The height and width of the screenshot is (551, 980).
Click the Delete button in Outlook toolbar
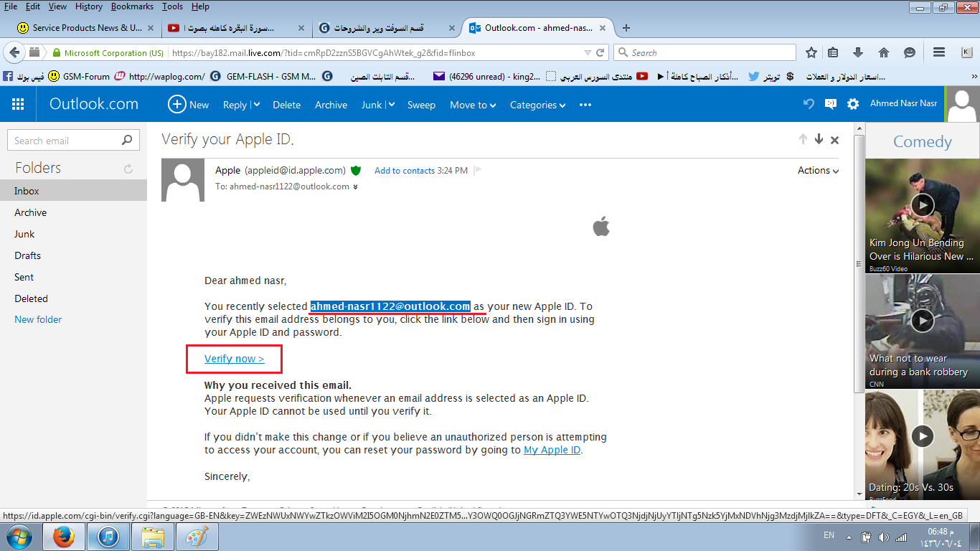coord(286,105)
